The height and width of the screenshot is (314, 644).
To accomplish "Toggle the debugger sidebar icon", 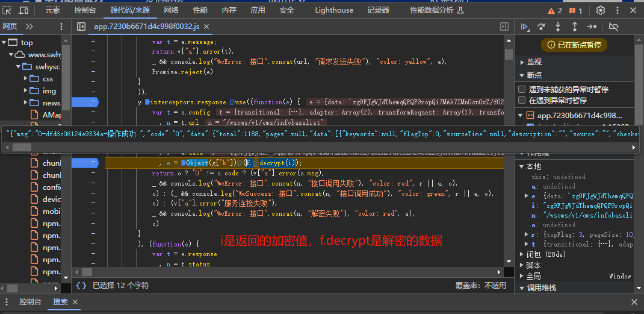I will [504, 27].
